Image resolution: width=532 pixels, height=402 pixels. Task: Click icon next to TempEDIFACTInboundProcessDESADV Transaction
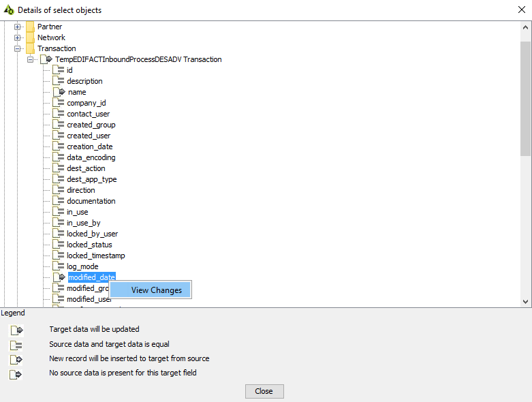[46, 59]
